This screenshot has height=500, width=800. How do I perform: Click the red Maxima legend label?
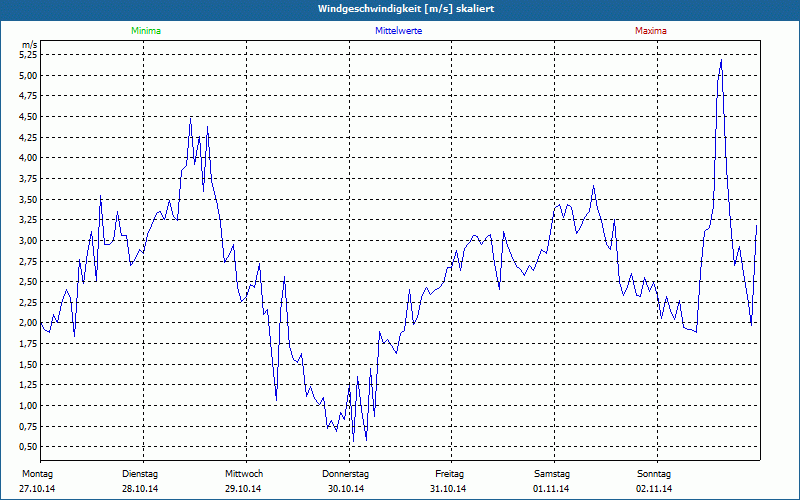click(x=651, y=31)
